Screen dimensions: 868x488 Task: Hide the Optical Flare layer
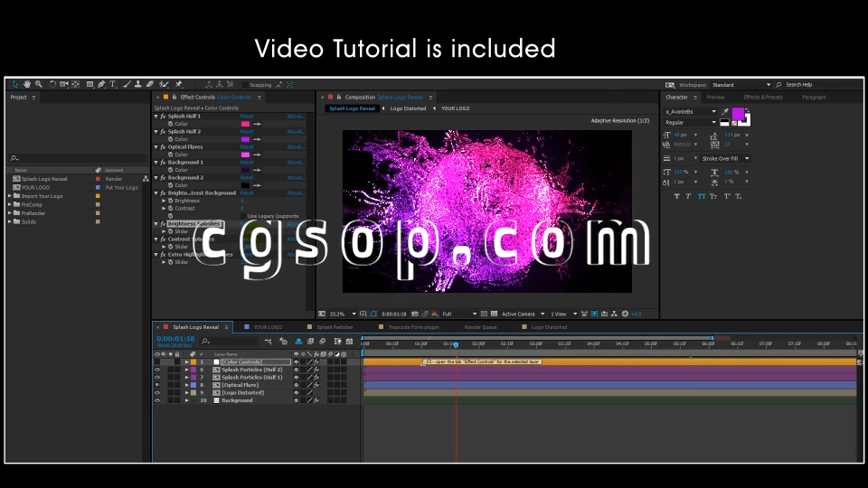[157, 385]
